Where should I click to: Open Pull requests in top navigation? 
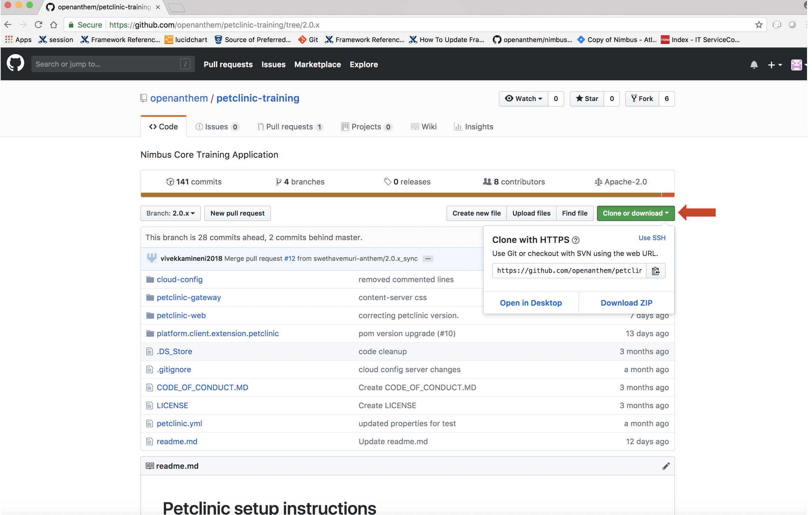(228, 64)
